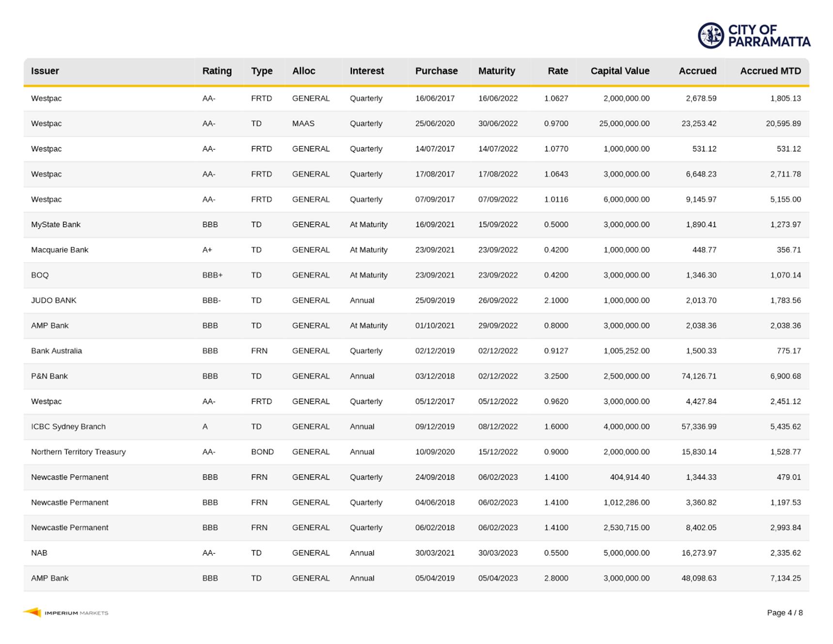Viewport: 833px width, 644px height.
Task: Click purchase date 24/09/2018
Action: (435, 477)
